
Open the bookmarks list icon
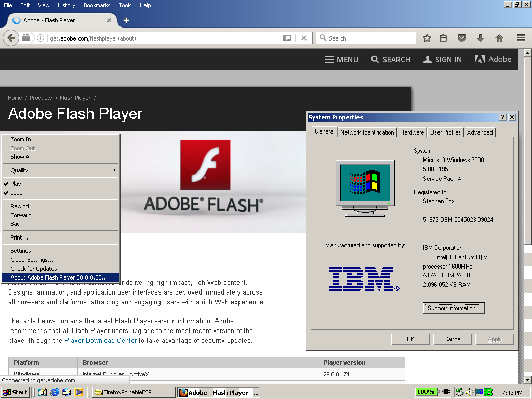tap(443, 38)
